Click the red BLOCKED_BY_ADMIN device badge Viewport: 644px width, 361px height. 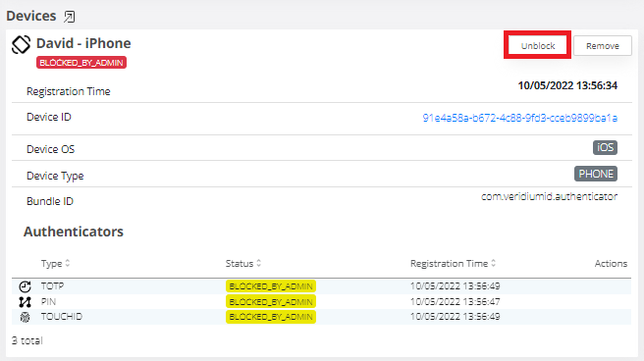coord(81,63)
